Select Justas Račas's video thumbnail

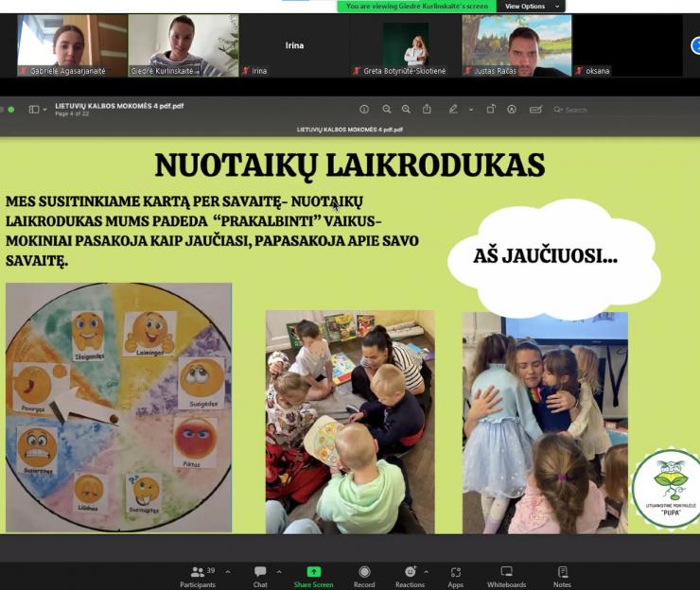pyautogui.click(x=516, y=45)
